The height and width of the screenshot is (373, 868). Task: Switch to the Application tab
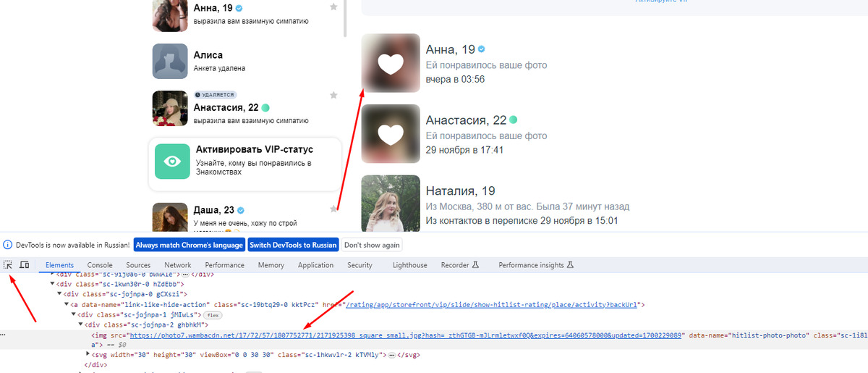315,265
